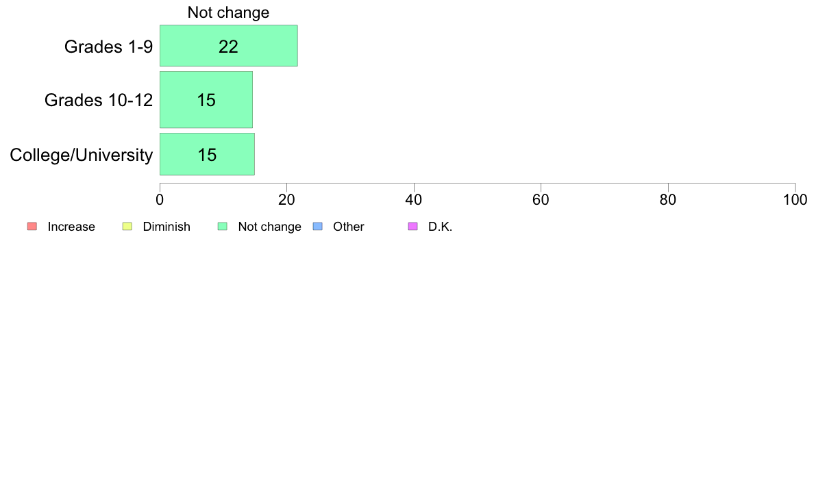Select the Grades 1-9 axis label
Viewport: 814px width, 504px height.
(108, 47)
